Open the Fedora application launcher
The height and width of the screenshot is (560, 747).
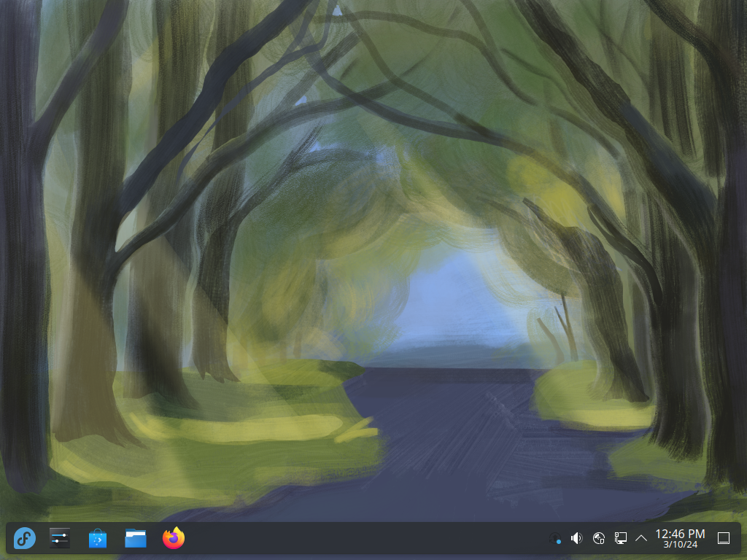(x=24, y=538)
